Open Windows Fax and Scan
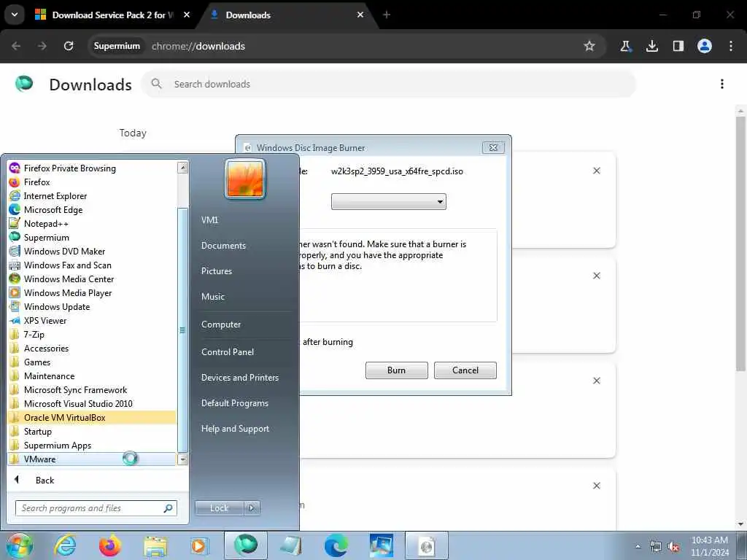 (x=91, y=265)
